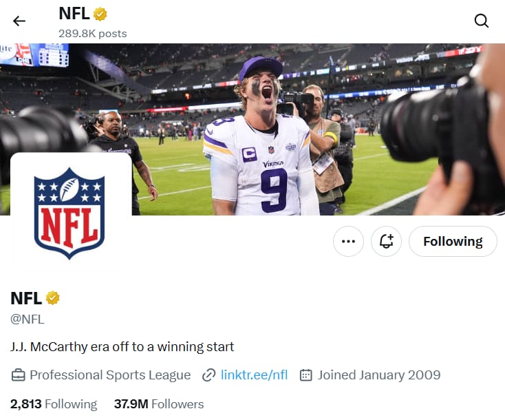
Task: Click the briefcase category icon
Action: coord(18,375)
